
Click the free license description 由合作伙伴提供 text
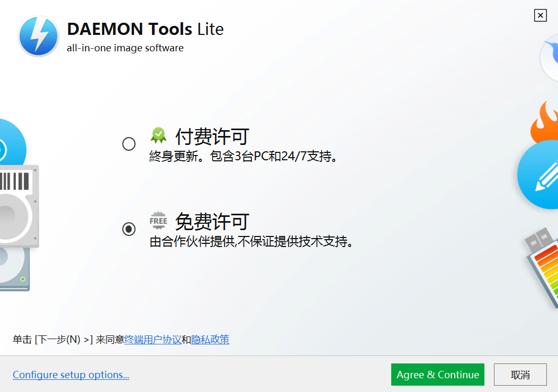[x=251, y=242]
